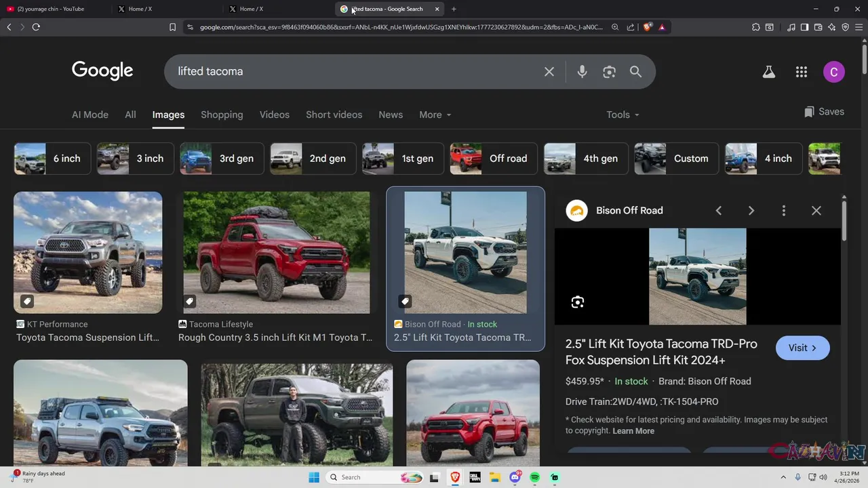868x488 pixels.
Task: Toggle the browser sidebar panel
Action: click(x=804, y=27)
